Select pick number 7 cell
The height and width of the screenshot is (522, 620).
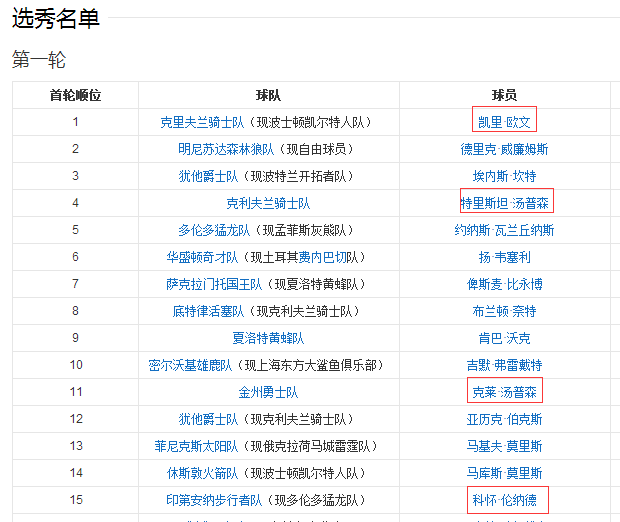pos(75,284)
